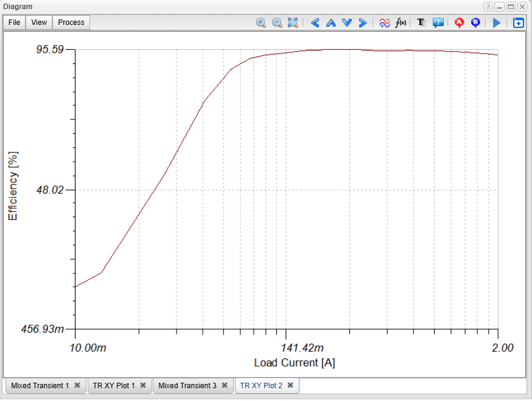532x401 pixels.
Task: Open the Process menu
Action: pos(71,23)
